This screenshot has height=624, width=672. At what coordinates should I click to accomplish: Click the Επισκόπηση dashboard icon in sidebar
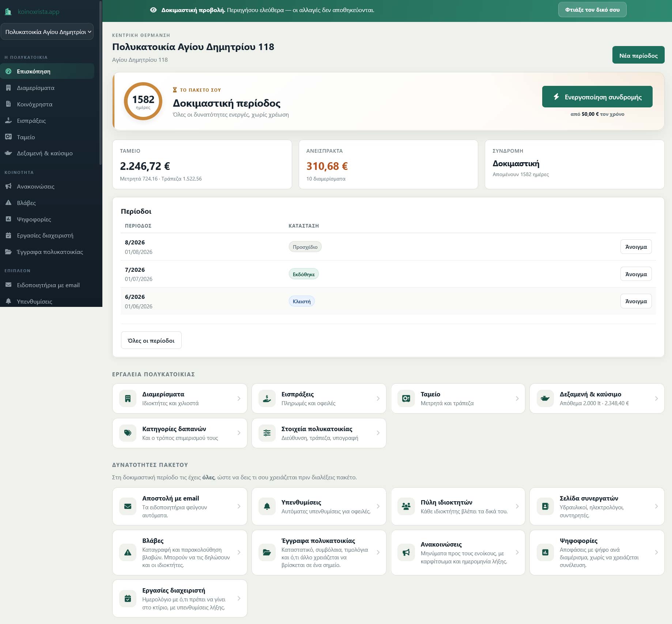click(x=8, y=71)
